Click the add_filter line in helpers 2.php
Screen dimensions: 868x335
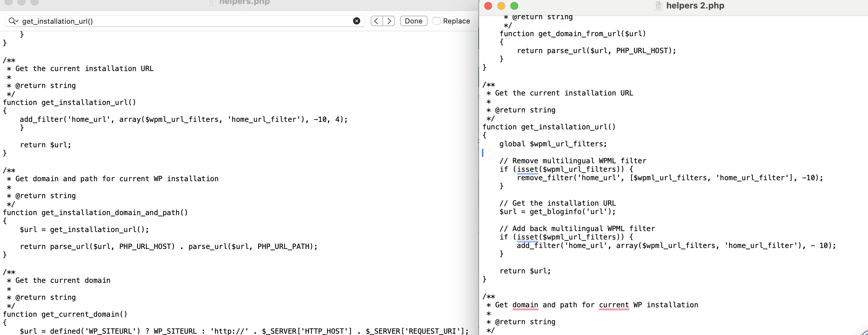676,246
